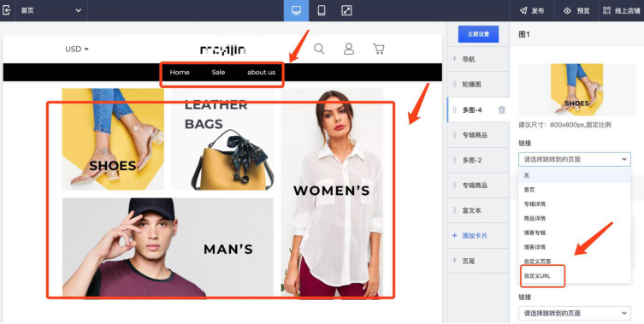Viewport: 644px width, 324px height.
Task: Click the pin icon beside 页尾
Action: (454, 261)
